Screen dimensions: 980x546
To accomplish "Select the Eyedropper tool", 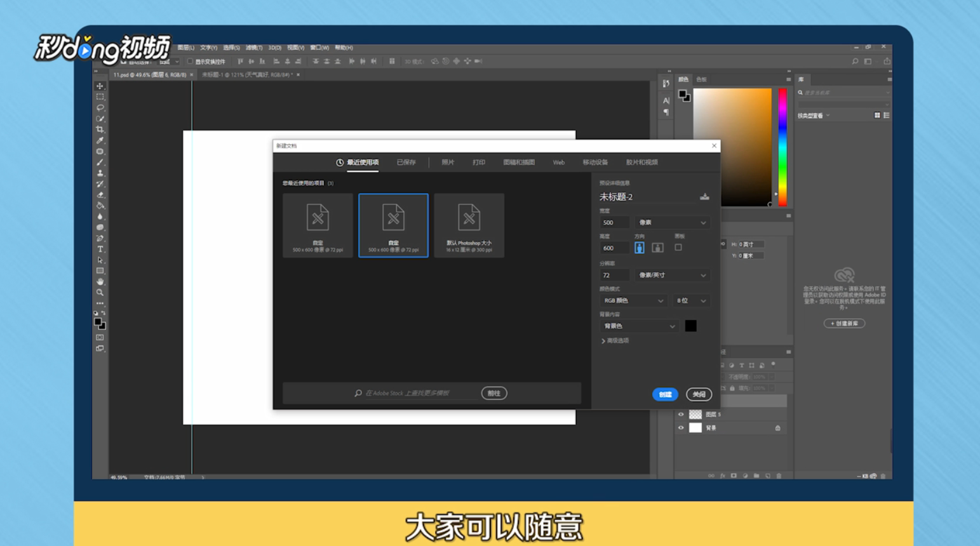I will point(100,140).
